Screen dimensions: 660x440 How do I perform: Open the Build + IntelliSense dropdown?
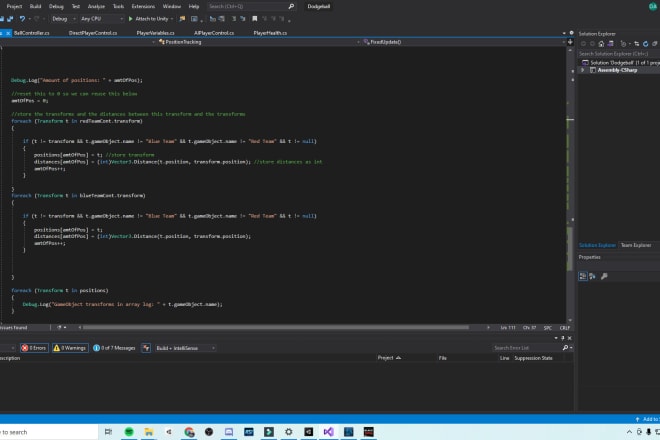pyautogui.click(x=185, y=348)
